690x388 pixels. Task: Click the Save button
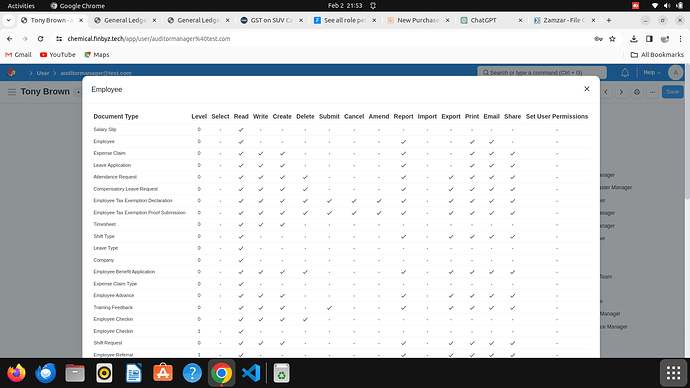tap(672, 92)
